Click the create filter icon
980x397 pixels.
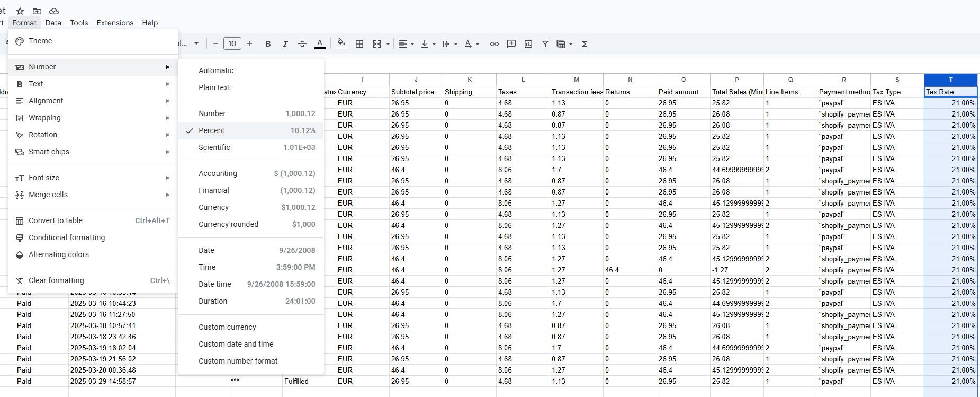click(x=545, y=44)
